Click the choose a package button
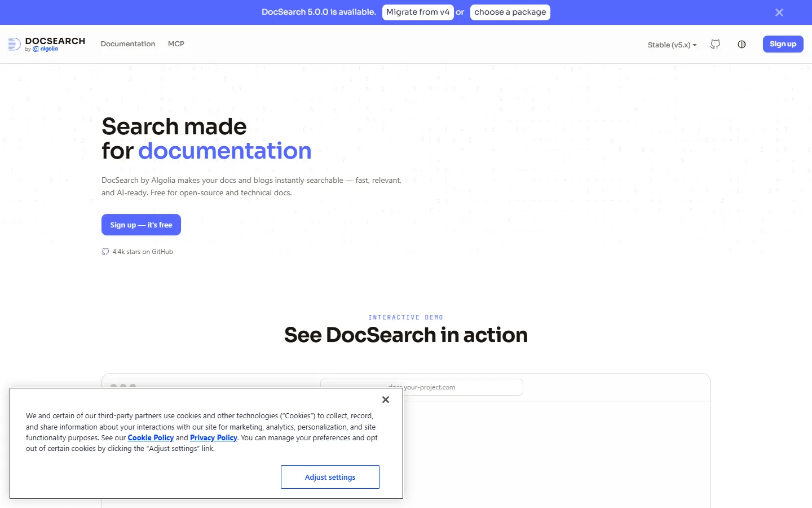The height and width of the screenshot is (508, 812). pyautogui.click(x=510, y=12)
